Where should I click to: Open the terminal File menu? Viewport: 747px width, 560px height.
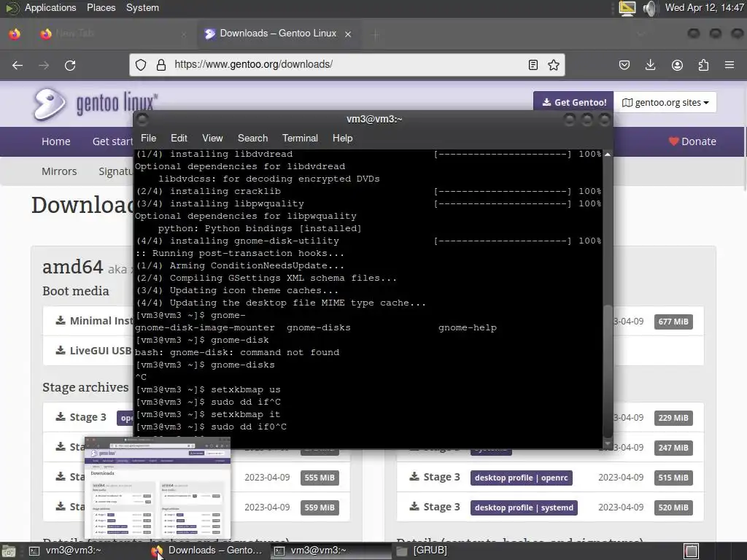click(148, 138)
